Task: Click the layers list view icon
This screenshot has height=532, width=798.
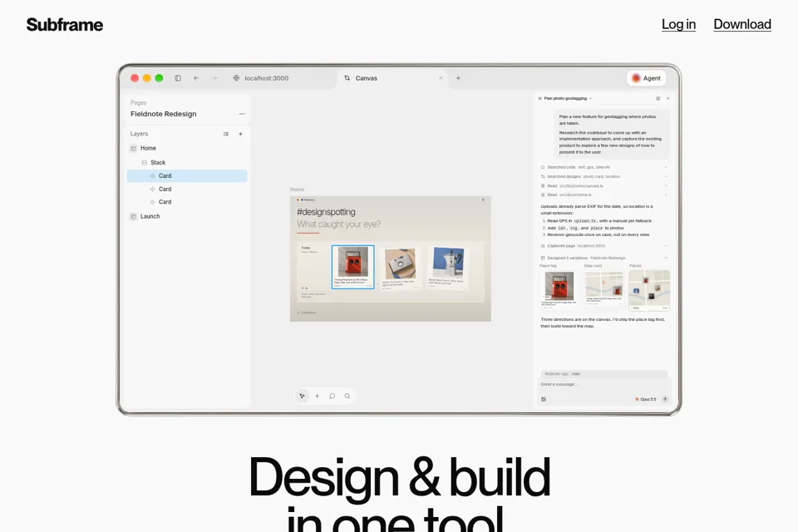Action: pyautogui.click(x=226, y=134)
